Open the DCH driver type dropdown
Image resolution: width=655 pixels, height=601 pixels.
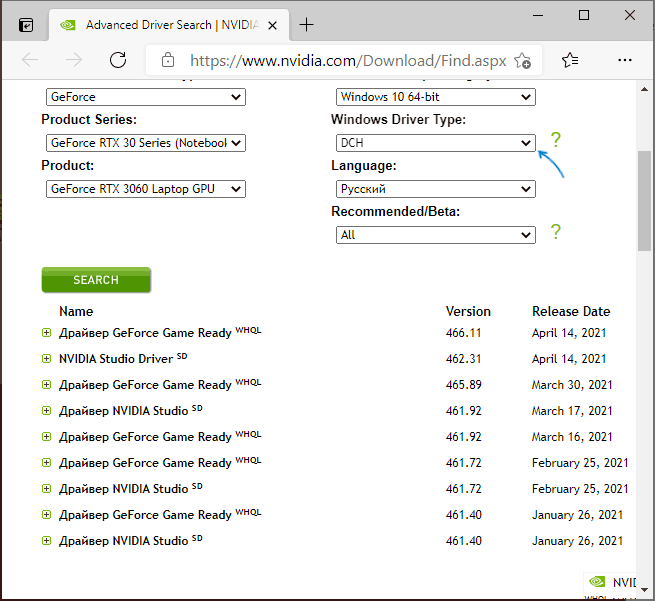436,143
